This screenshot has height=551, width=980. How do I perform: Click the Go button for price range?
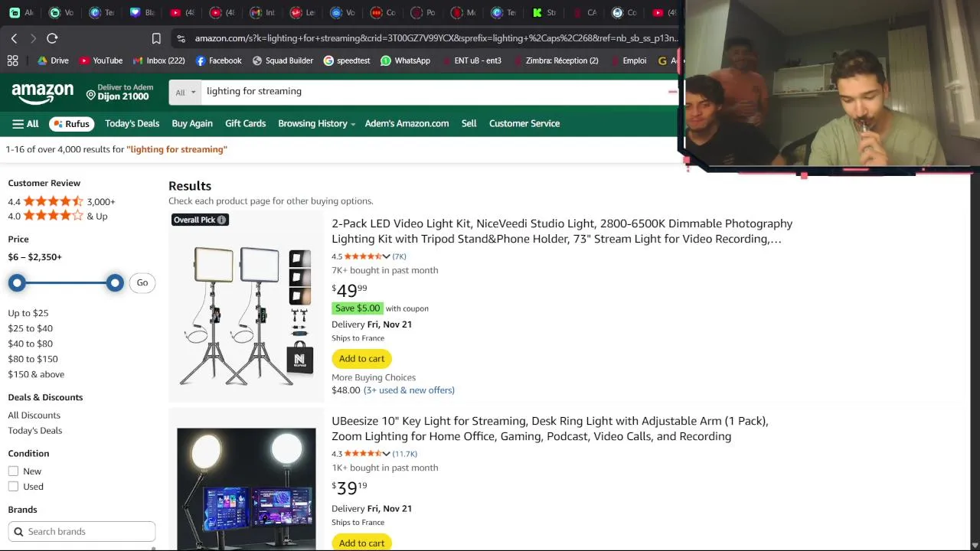coord(142,282)
